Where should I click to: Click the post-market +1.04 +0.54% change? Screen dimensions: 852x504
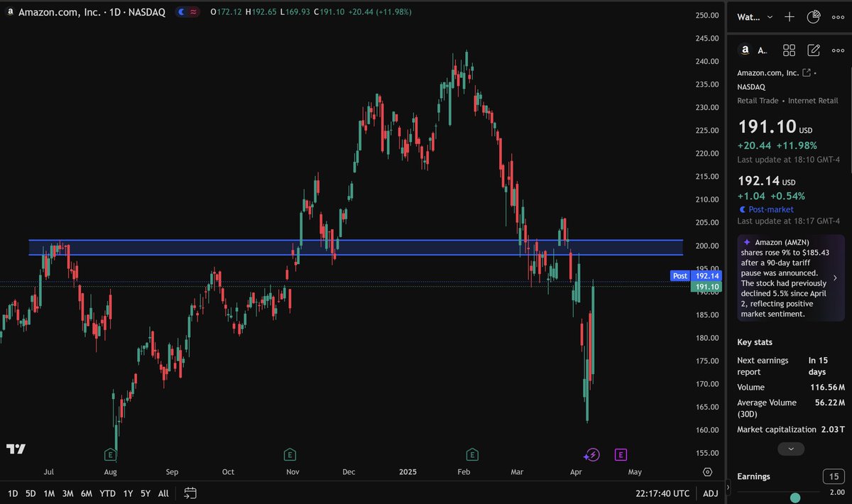pyautogui.click(x=771, y=196)
